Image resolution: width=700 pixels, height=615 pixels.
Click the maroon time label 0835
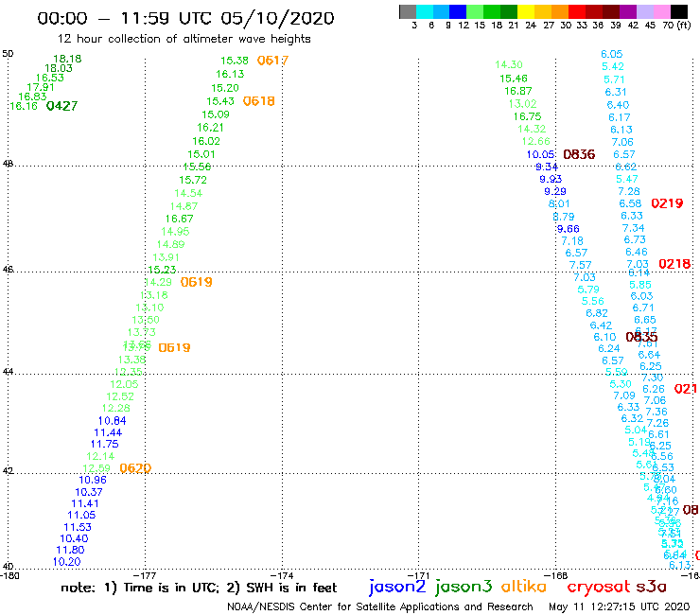click(641, 337)
